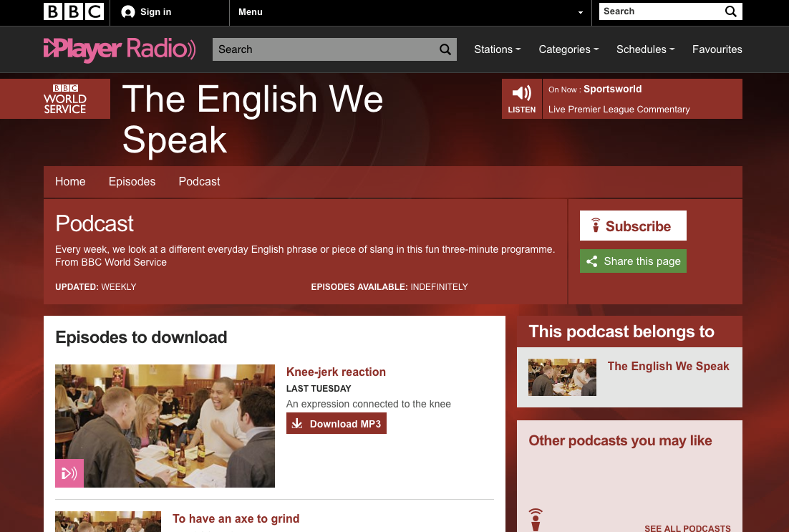Click the iPlayer Radio logo

click(120, 49)
